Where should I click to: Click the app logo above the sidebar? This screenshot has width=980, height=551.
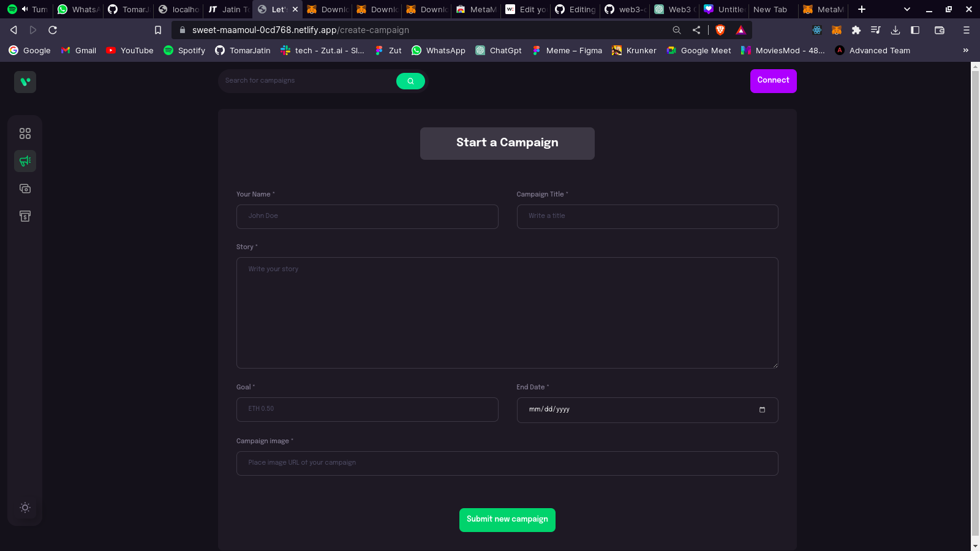click(25, 81)
